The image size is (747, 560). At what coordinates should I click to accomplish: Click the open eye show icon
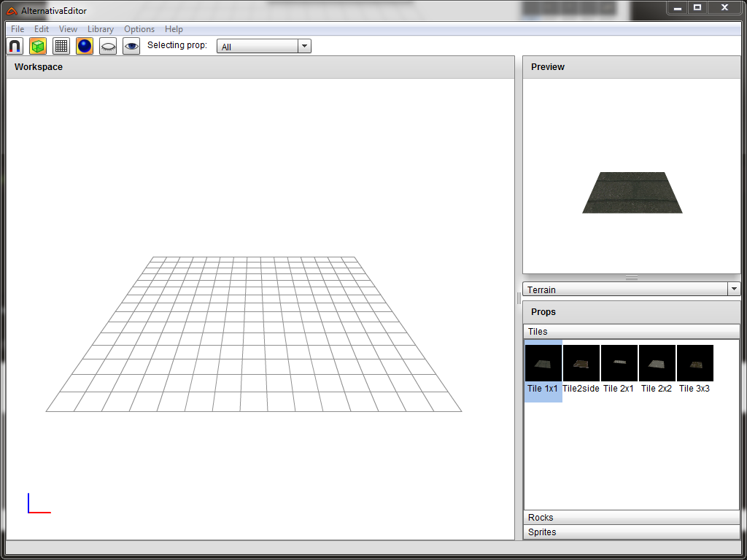(x=131, y=46)
